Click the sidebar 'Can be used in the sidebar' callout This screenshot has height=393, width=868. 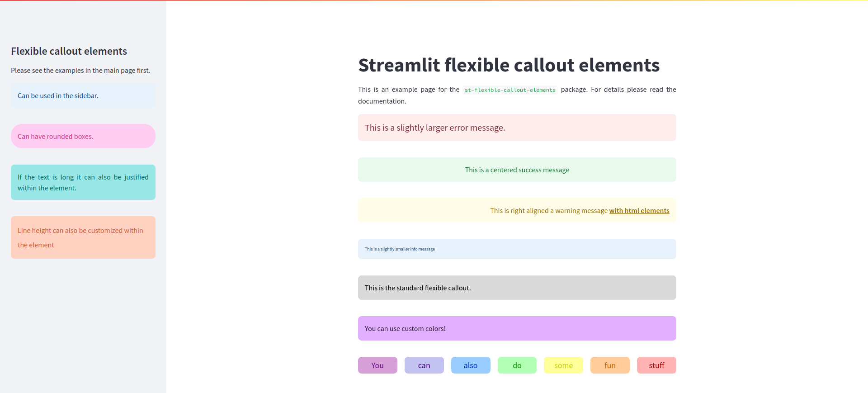point(83,95)
